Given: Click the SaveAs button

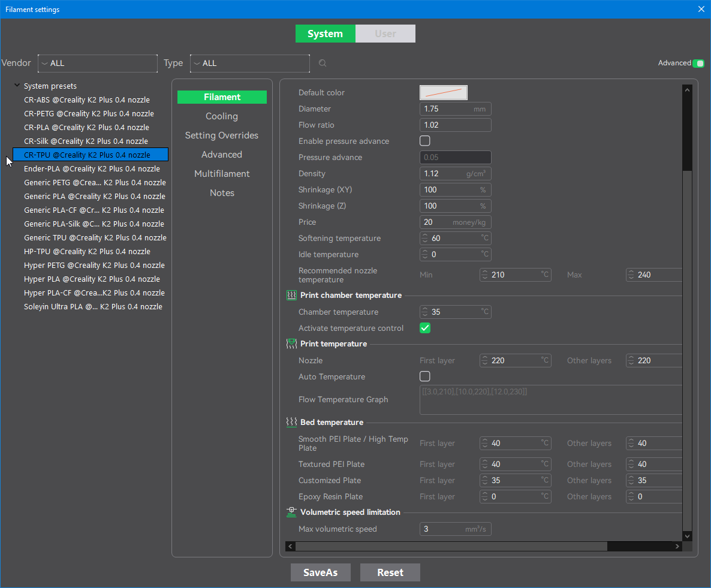Looking at the screenshot, I should [x=320, y=572].
